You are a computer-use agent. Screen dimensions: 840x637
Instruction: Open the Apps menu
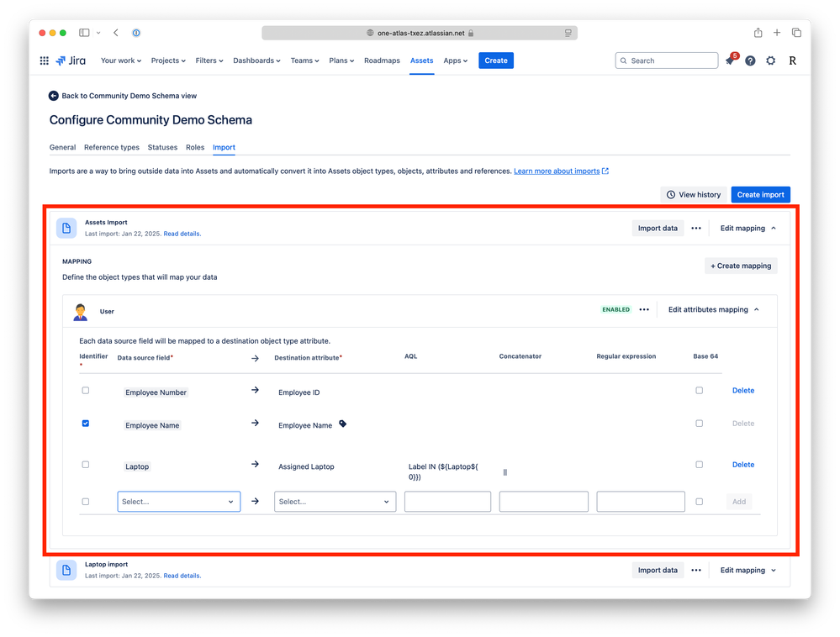pos(456,61)
